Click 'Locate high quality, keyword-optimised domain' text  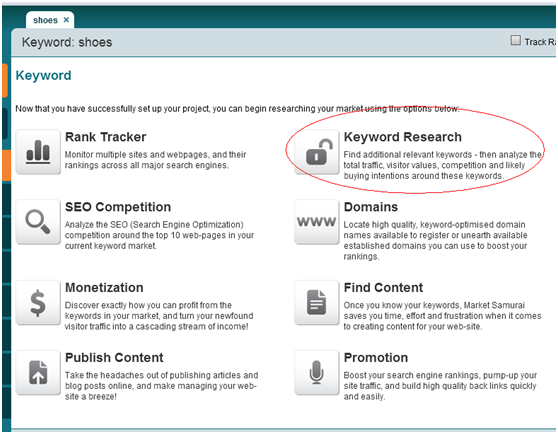435,240
